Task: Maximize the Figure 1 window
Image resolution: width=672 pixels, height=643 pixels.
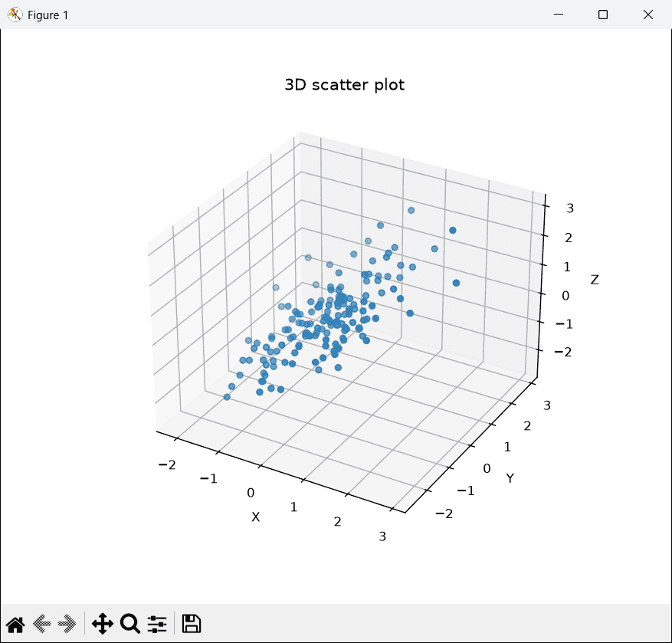Action: coord(603,15)
